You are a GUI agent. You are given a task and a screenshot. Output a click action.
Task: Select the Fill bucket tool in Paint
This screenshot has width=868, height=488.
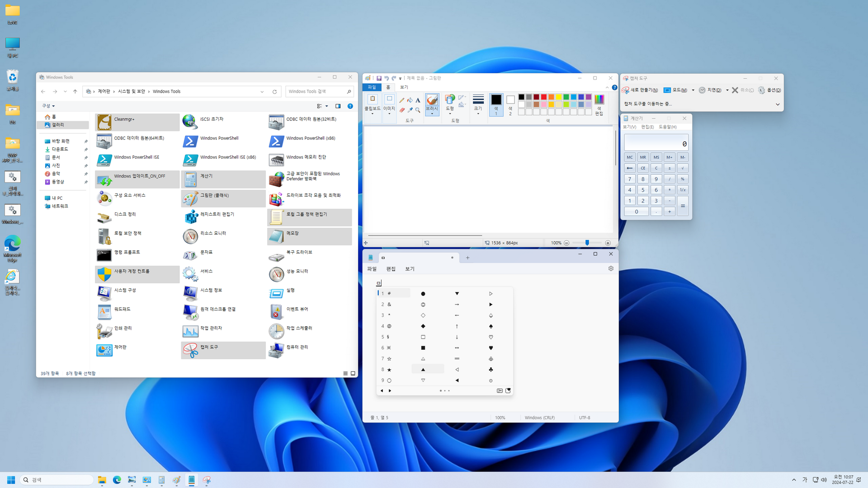pos(410,100)
